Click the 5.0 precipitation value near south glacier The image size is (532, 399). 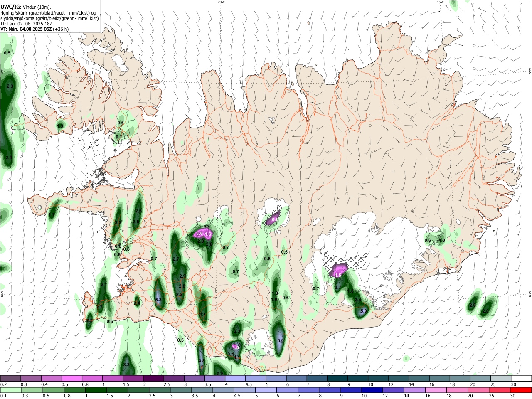280,341
